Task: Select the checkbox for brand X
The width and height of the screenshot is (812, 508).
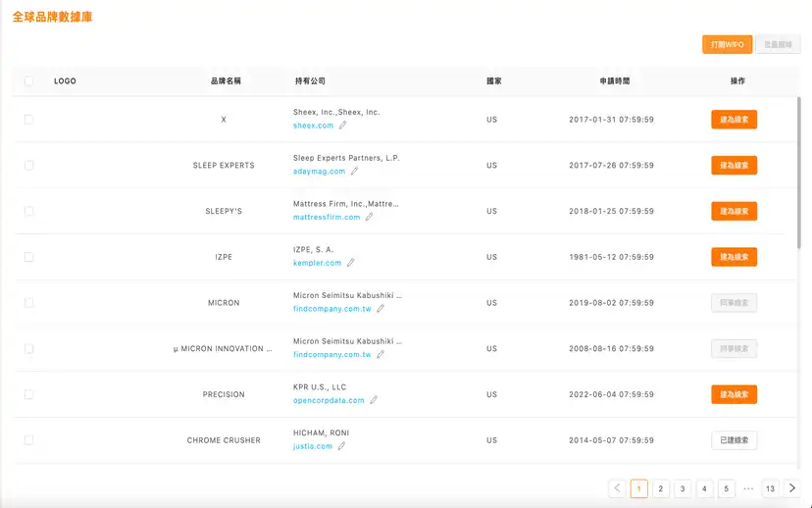Action: click(29, 119)
